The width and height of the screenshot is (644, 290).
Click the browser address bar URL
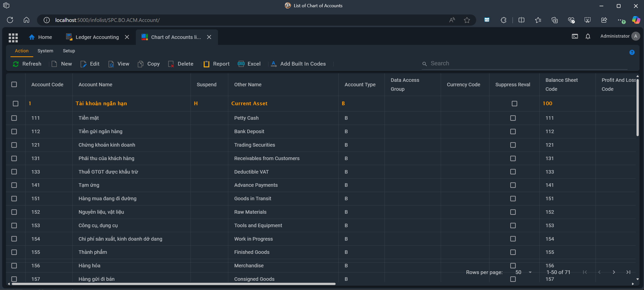108,20
